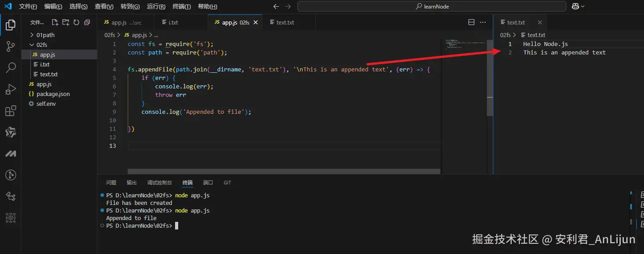Image resolution: width=644 pixels, height=254 pixels.
Task: Open the Explorer view in the activity bar
Action: pos(10,25)
